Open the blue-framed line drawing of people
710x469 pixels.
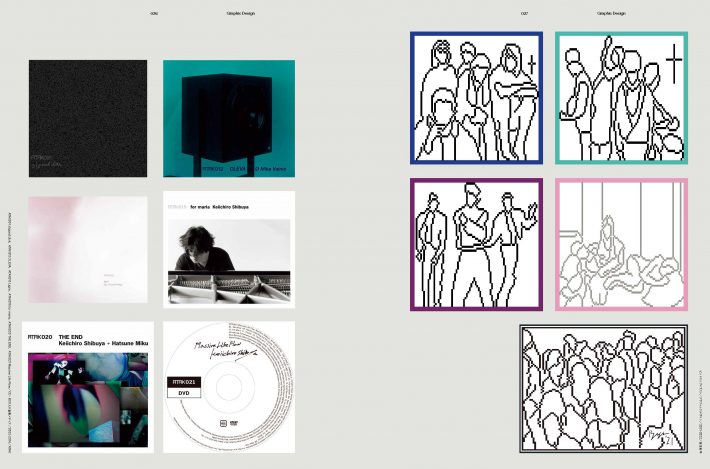(x=476, y=98)
